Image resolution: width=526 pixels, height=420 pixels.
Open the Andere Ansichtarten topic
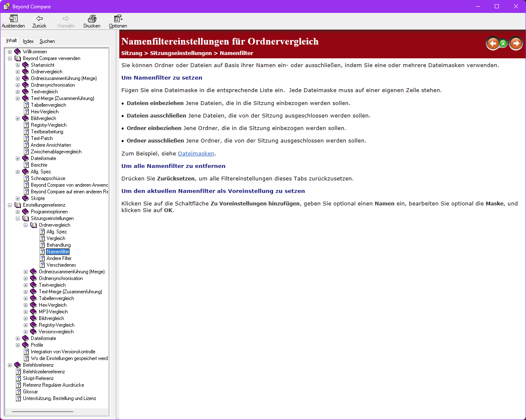(x=51, y=145)
